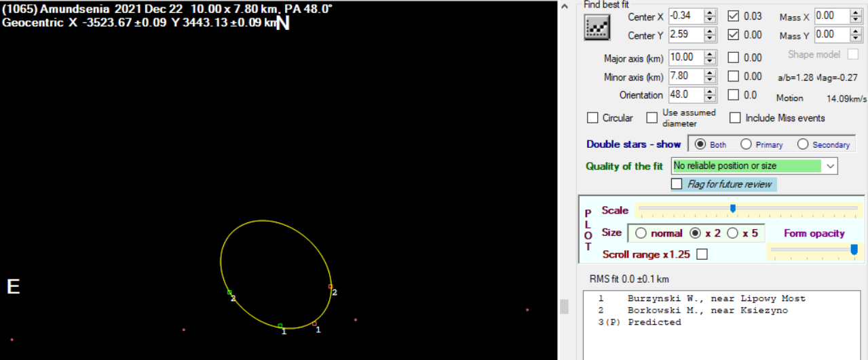868x360 pixels.
Task: Click the orange chord 2 endpoint on plot
Action: tap(331, 286)
